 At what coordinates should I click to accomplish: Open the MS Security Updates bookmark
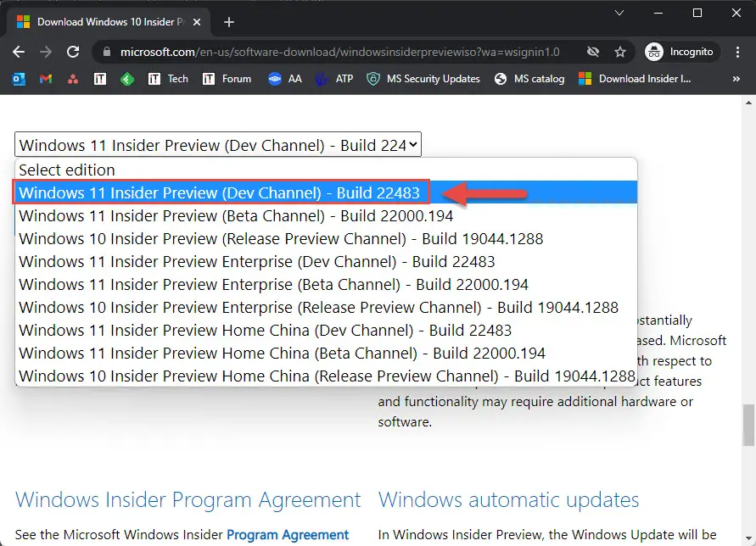(x=423, y=79)
